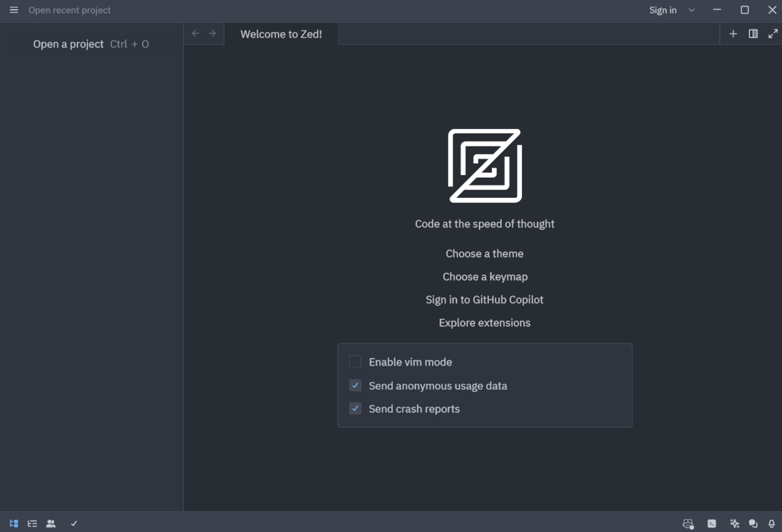Click the split pane icon near top right
Image resolution: width=782 pixels, height=532 pixels.
(x=753, y=33)
